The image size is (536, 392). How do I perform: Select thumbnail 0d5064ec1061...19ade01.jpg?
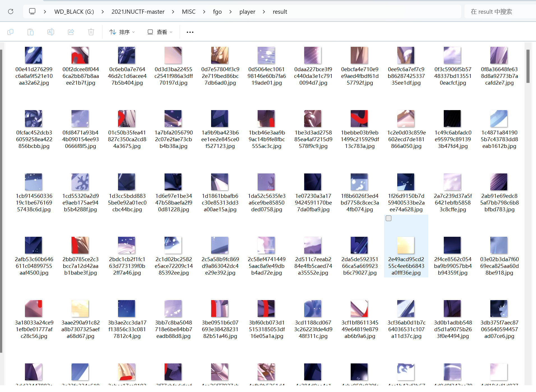[x=266, y=55]
